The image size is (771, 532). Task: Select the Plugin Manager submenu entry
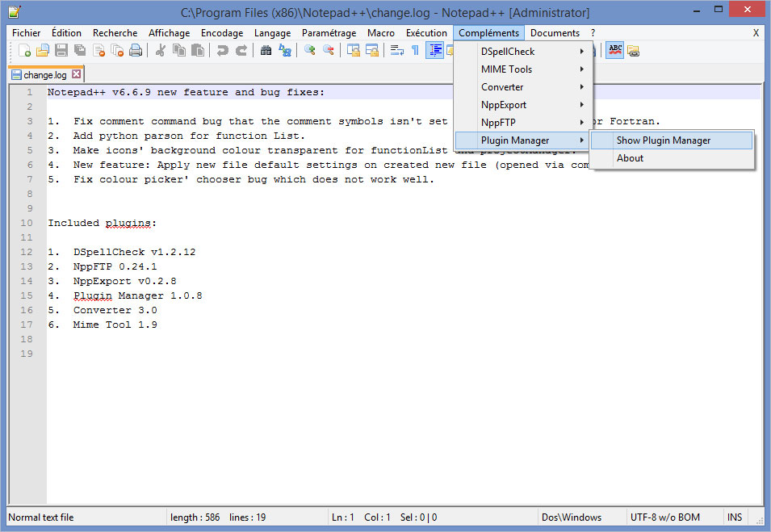(523, 140)
